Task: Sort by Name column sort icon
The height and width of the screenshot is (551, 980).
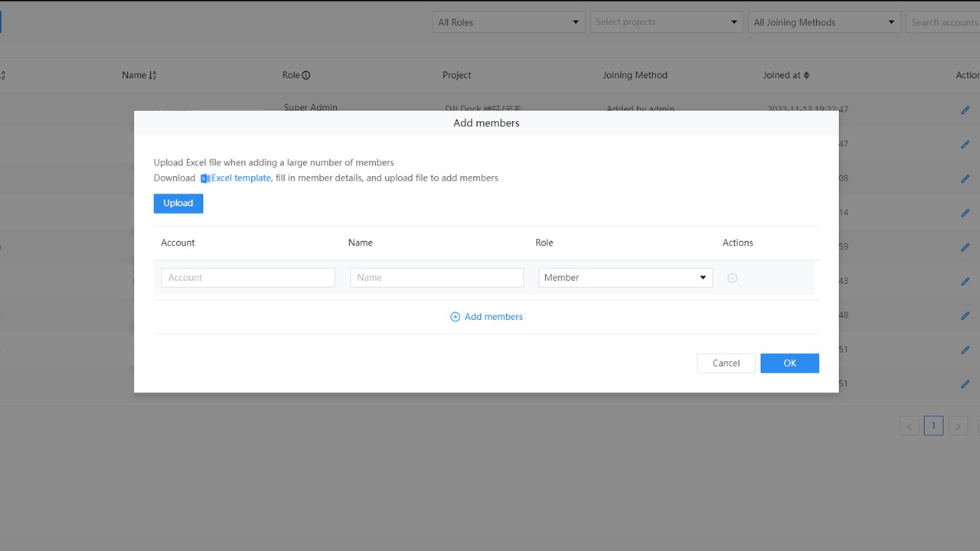Action: [152, 75]
